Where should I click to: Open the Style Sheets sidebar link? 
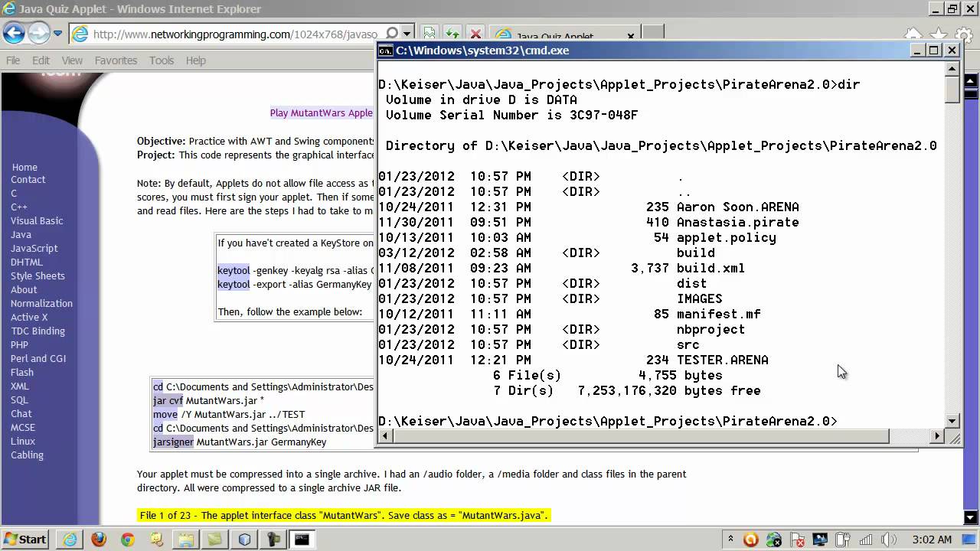point(38,275)
